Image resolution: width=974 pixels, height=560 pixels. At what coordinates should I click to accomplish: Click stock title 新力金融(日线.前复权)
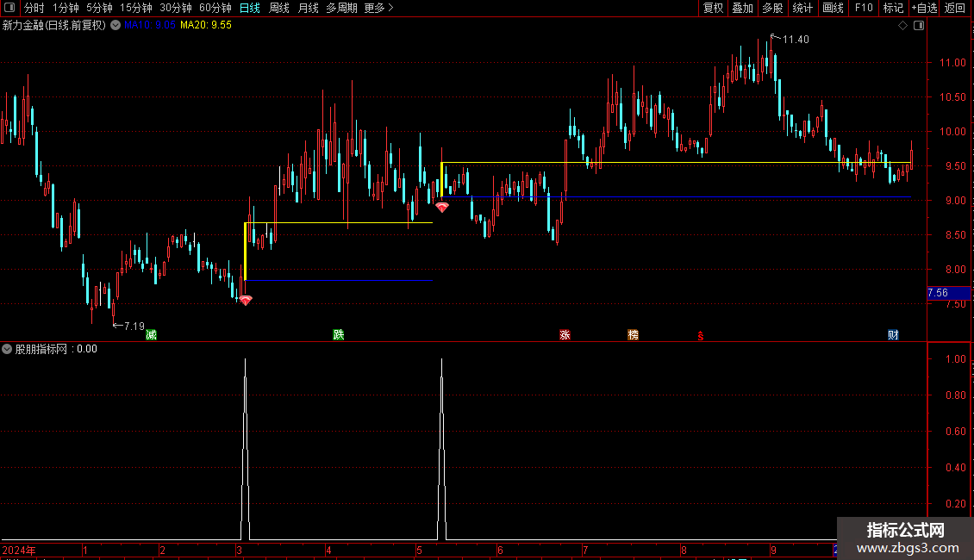click(x=54, y=25)
